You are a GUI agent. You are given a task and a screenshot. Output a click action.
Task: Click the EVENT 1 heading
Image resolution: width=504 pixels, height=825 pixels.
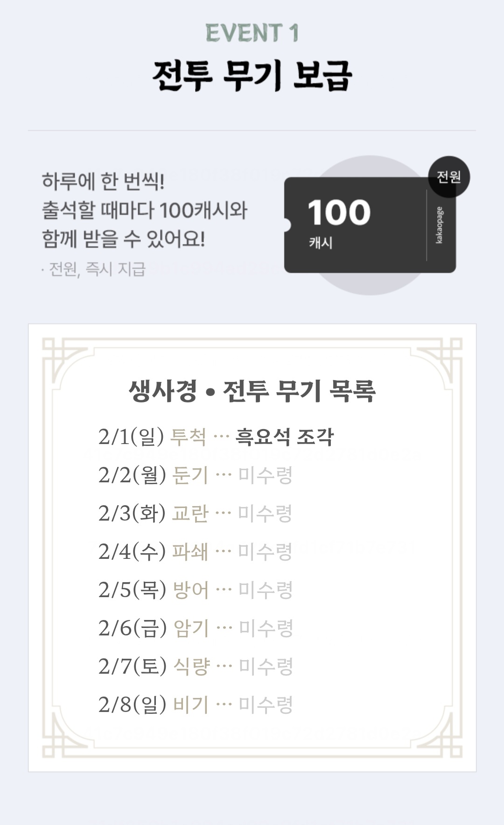click(x=252, y=33)
